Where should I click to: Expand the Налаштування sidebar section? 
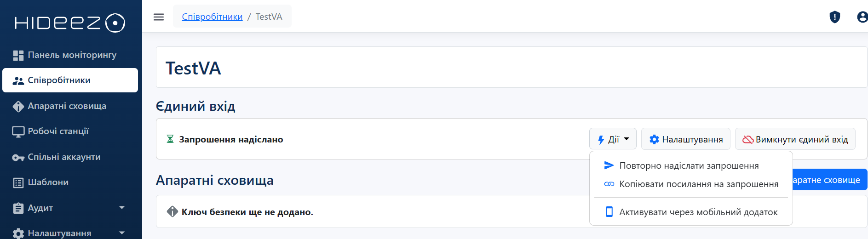click(x=122, y=233)
